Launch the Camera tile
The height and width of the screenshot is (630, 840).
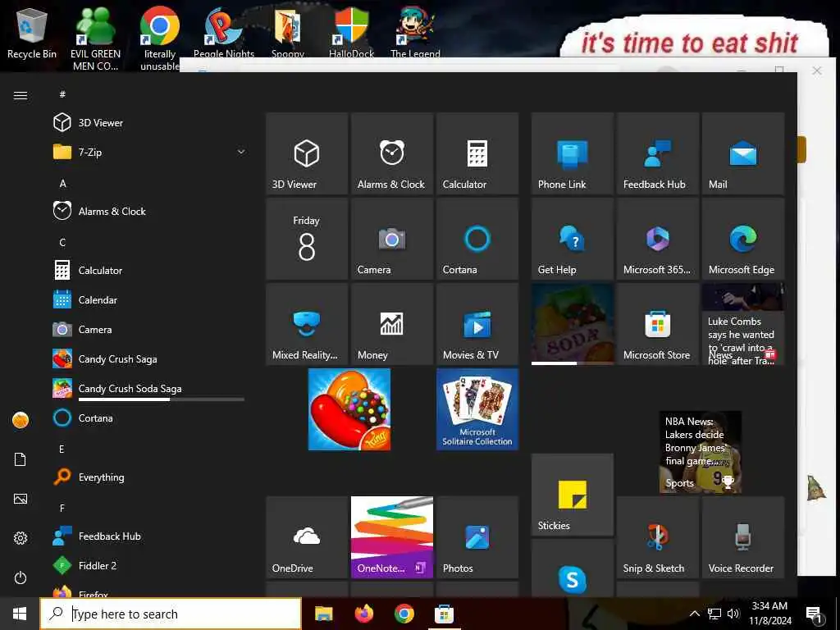[x=391, y=239]
